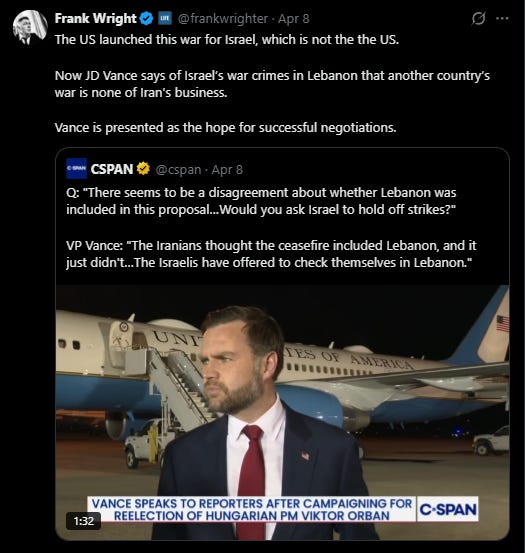Click Frank Wright's blue verified badge

pos(146,18)
